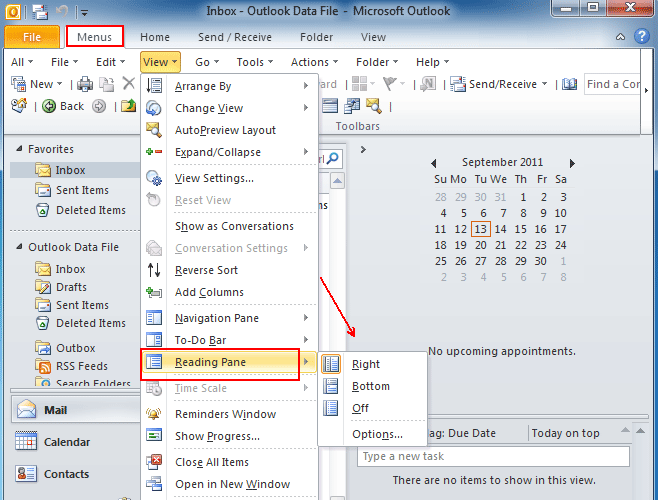This screenshot has height=500, width=658.
Task: Click the orange File button
Action: coord(32,37)
